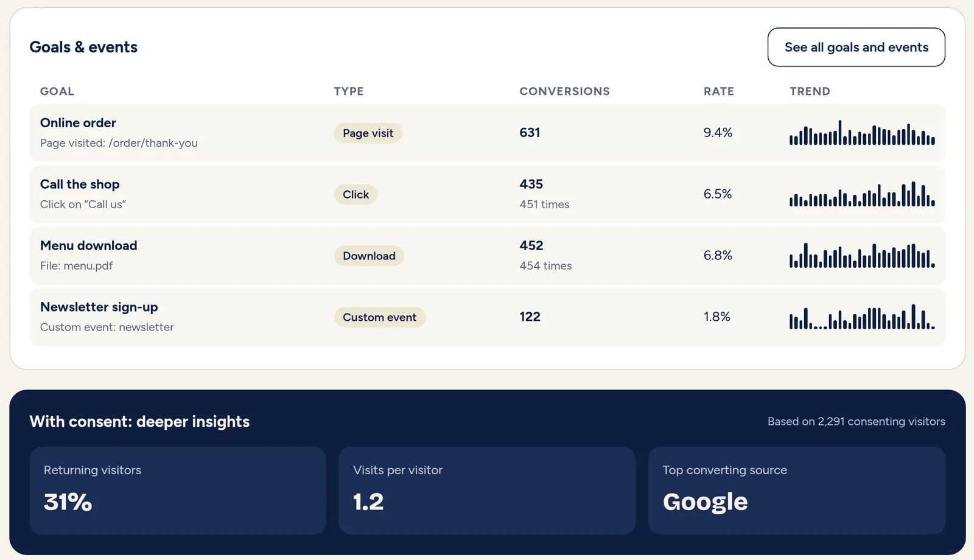The width and height of the screenshot is (974, 560).
Task: Click the Google top source value
Action: click(x=705, y=502)
